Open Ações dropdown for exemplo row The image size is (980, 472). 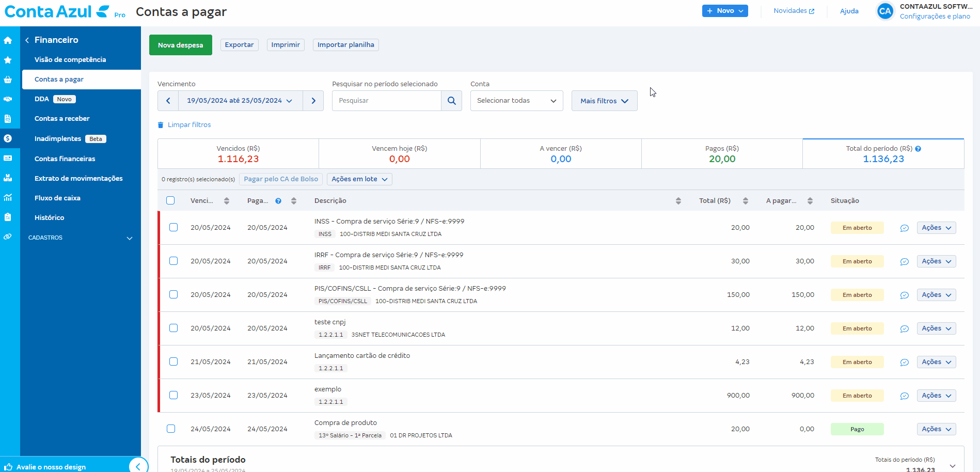[936, 396]
